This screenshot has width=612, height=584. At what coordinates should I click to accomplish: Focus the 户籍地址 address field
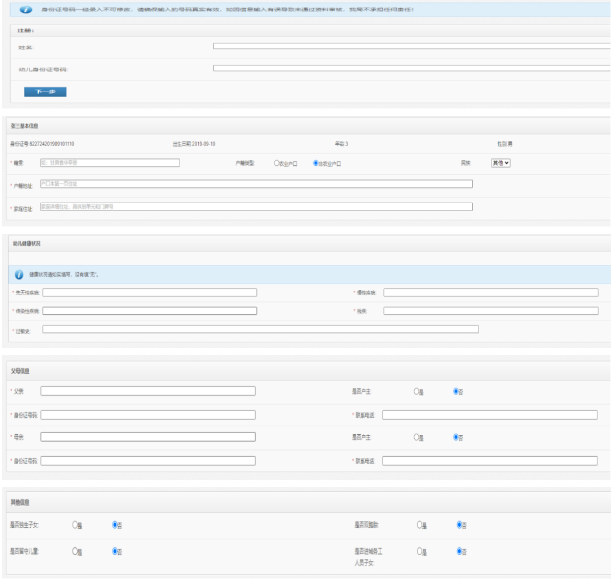click(255, 184)
